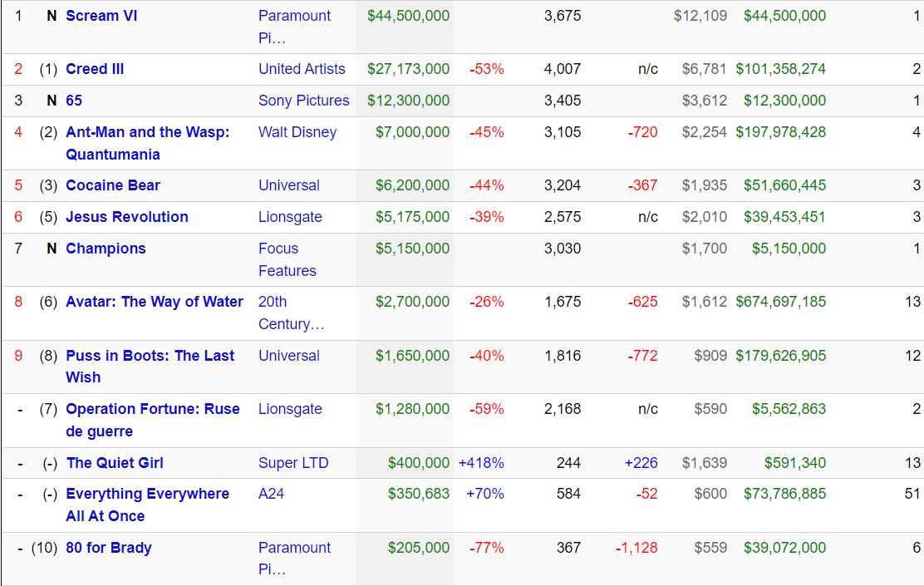
Task: Select the theater count 2,168
Action: (x=563, y=409)
